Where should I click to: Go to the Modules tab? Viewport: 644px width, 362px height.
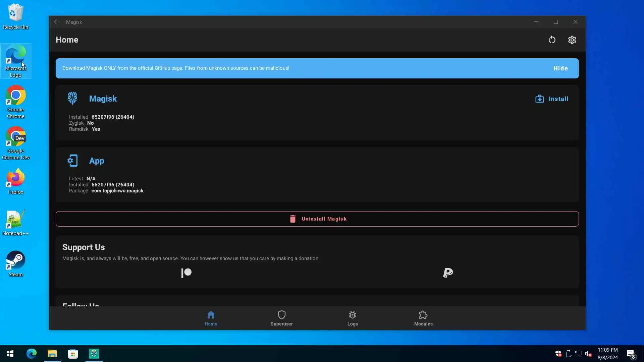click(423, 318)
